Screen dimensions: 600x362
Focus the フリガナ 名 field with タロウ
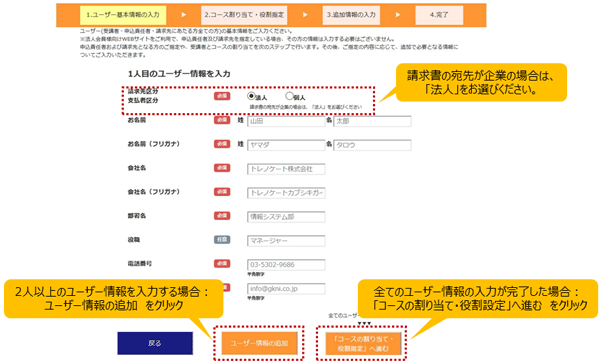[372, 145]
